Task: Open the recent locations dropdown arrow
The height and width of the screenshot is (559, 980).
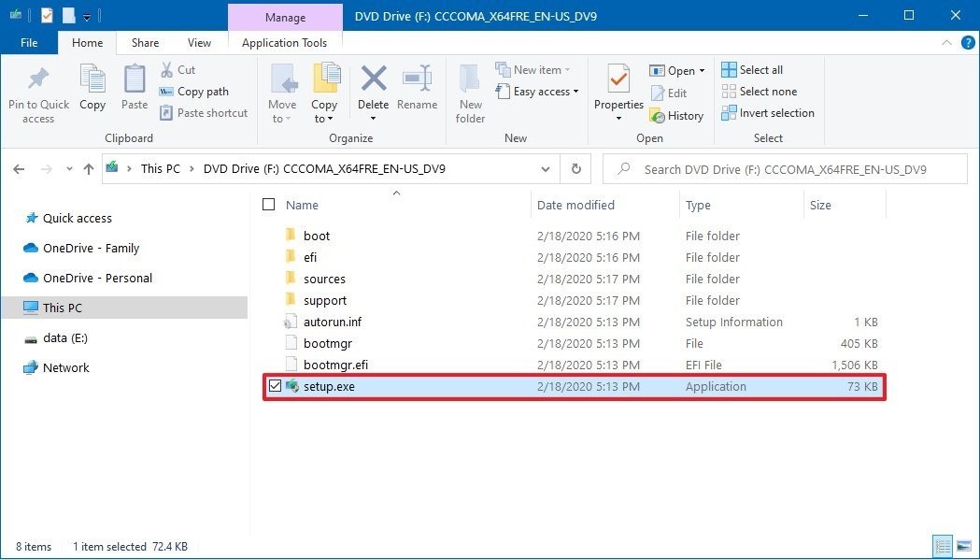Action: (69, 169)
